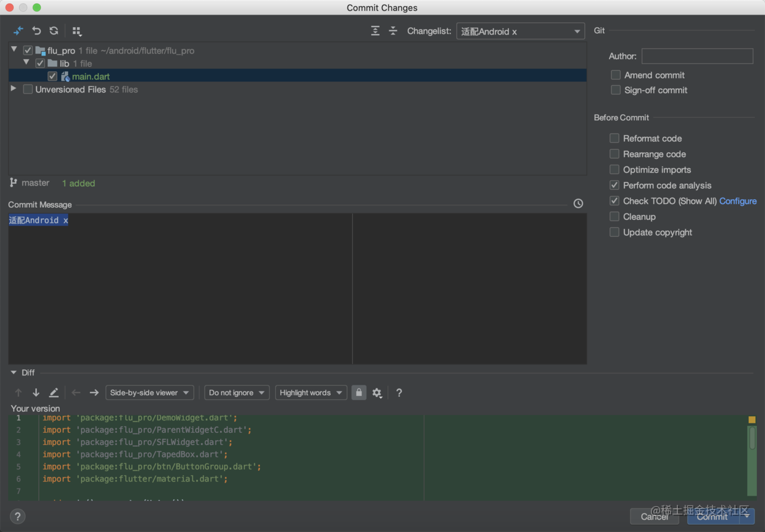Click diff line importing ParentWidgetC.dart
The height and width of the screenshot is (532, 765).
[147, 430]
